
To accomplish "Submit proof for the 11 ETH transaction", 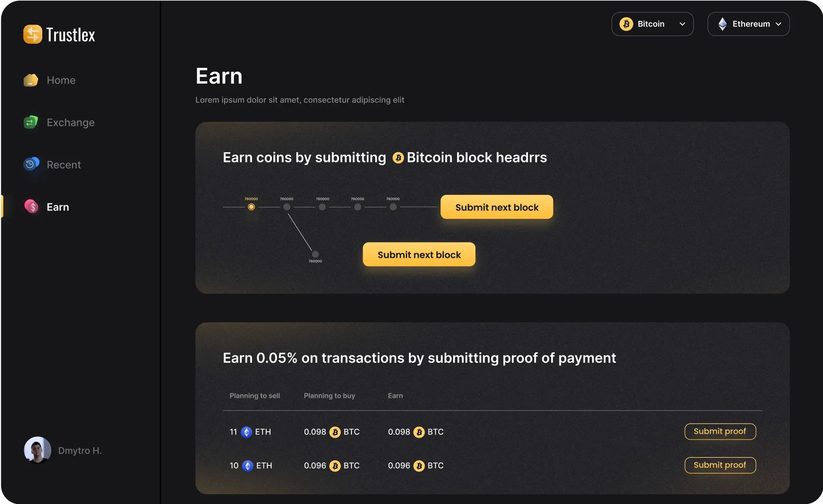I will [x=720, y=431].
